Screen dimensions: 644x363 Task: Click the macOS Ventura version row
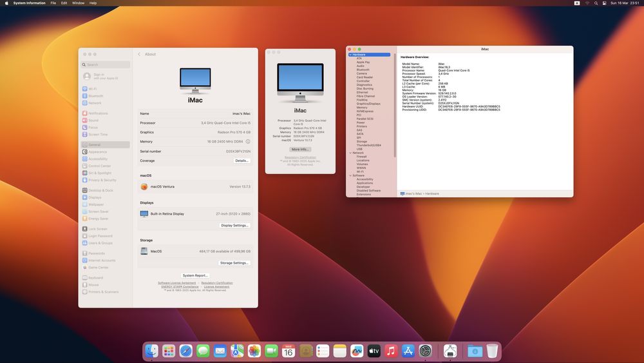tap(195, 186)
